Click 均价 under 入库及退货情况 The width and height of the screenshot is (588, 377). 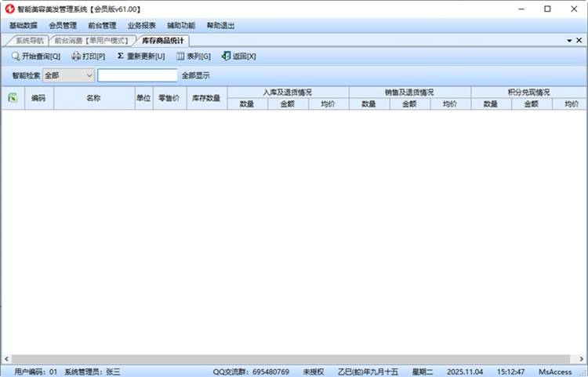[x=328, y=103]
